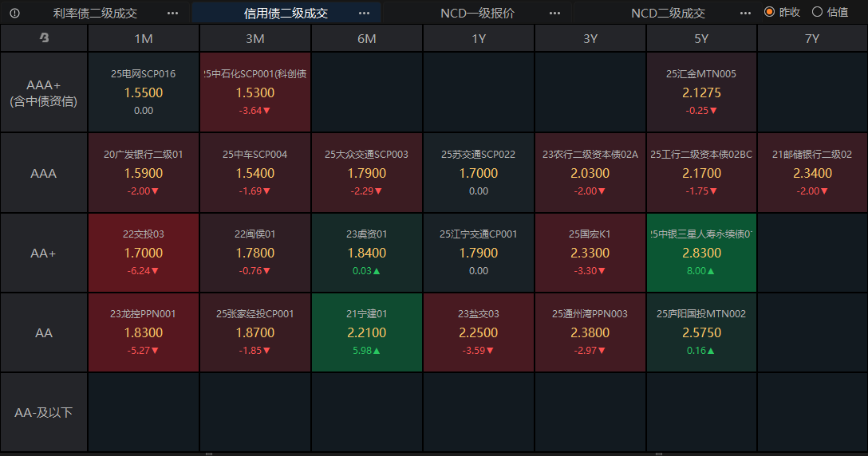Image resolution: width=868 pixels, height=456 pixels.
Task: Open the 21宁建01 bond cell
Action: click(x=367, y=332)
